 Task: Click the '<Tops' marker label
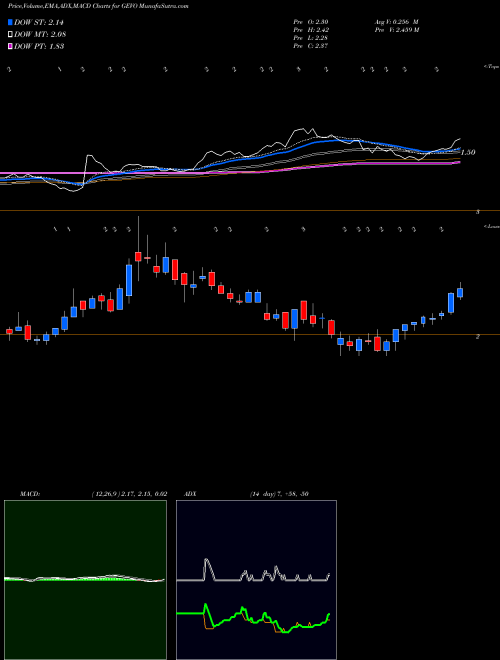491,67
